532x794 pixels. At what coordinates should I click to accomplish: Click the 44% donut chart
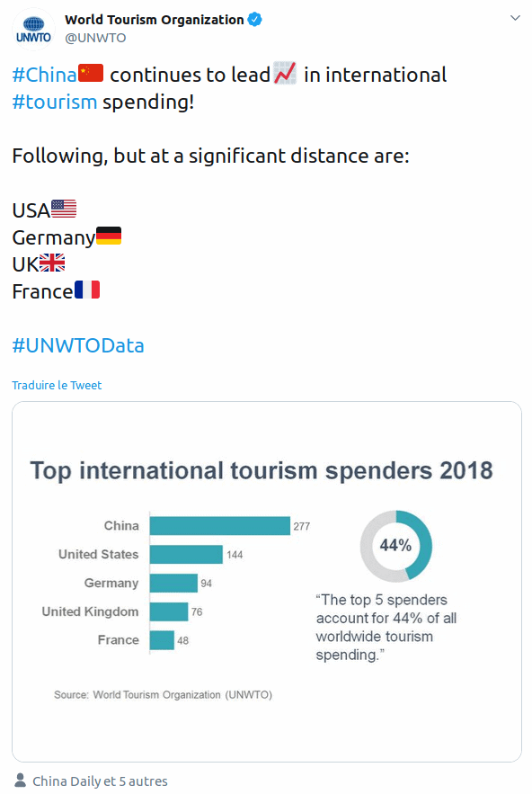(395, 546)
